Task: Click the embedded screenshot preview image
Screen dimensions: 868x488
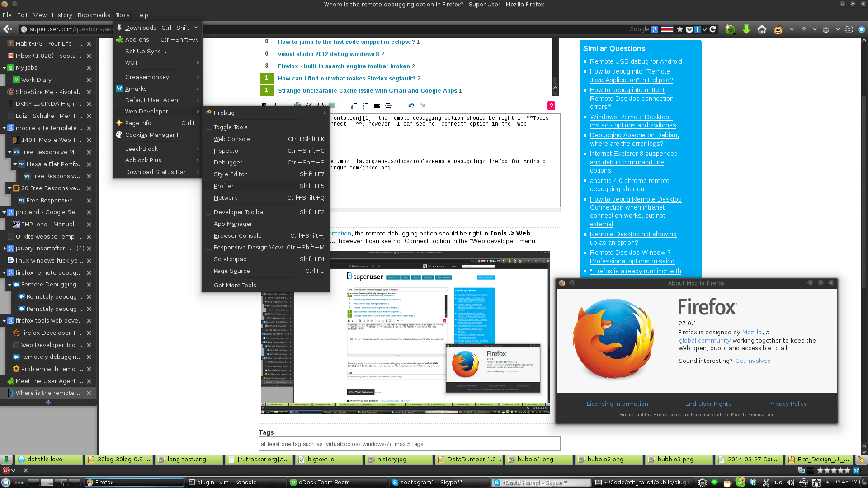Action: tap(405, 333)
